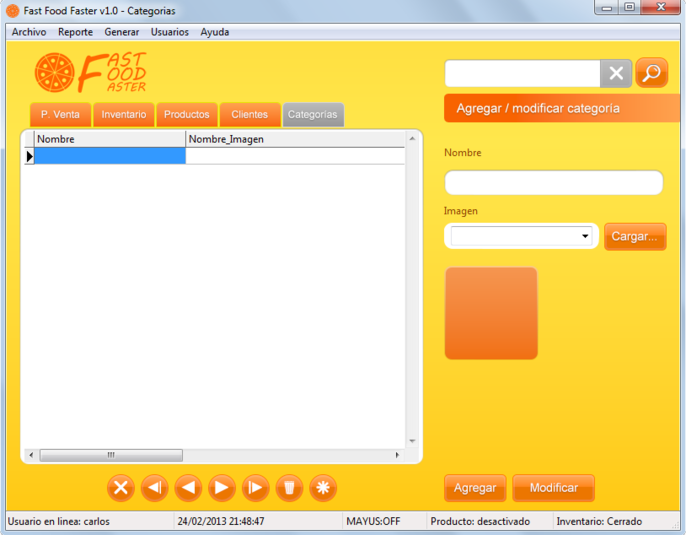Image resolution: width=686 pixels, height=535 pixels.
Task: Select the highlighted blue Nombre cell
Action: point(110,156)
